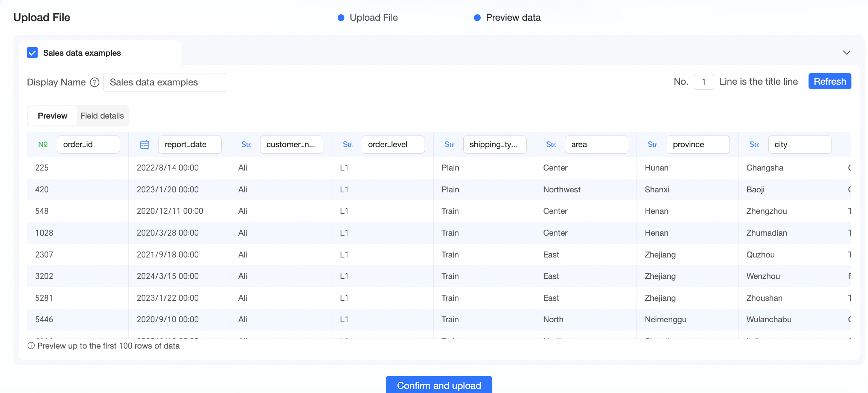Click the date type icon for report_date
The image size is (868, 393).
click(x=145, y=145)
